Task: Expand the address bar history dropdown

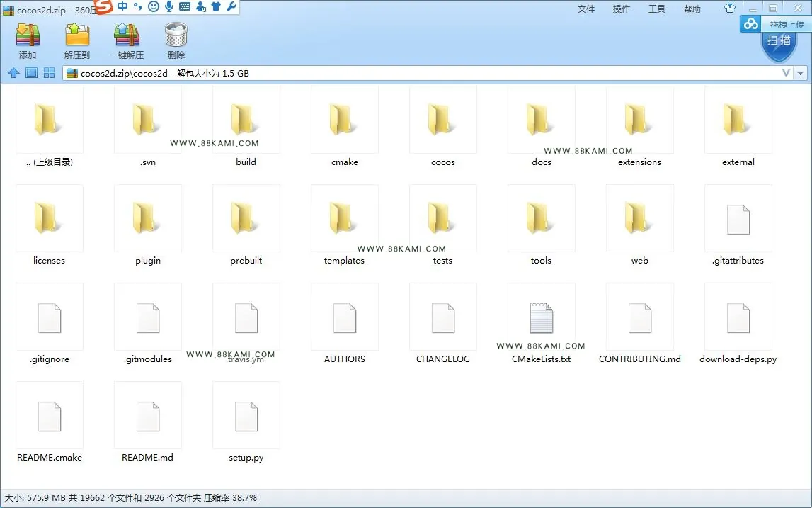Action: pos(800,73)
